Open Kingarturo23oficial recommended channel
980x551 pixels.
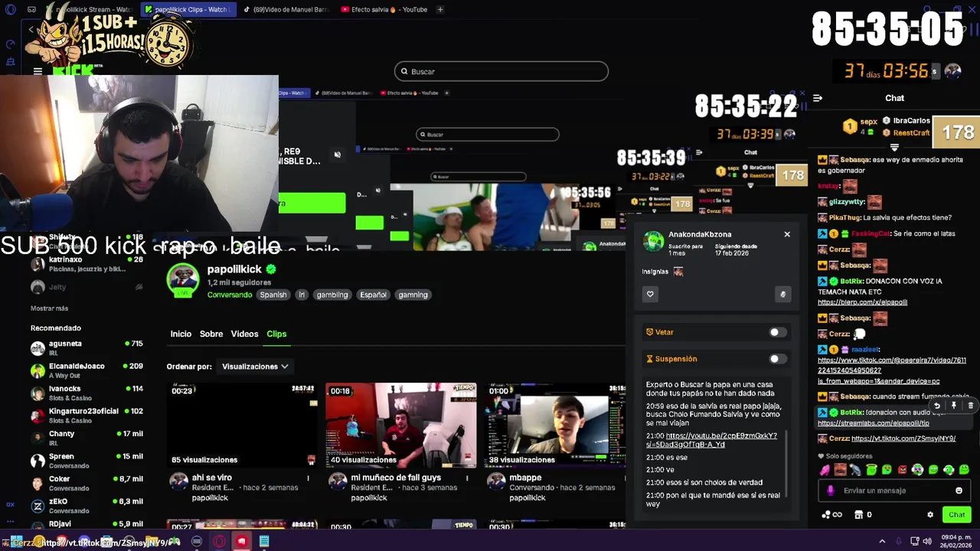pyautogui.click(x=87, y=416)
